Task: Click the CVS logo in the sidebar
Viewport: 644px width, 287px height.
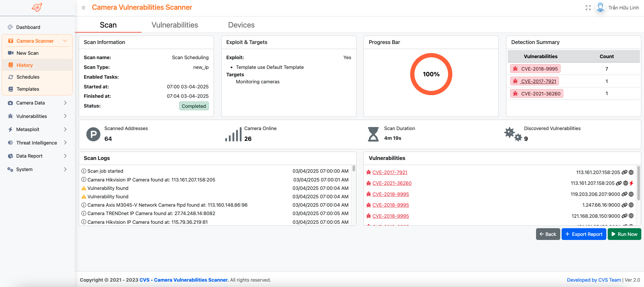Action: pyautogui.click(x=37, y=7)
